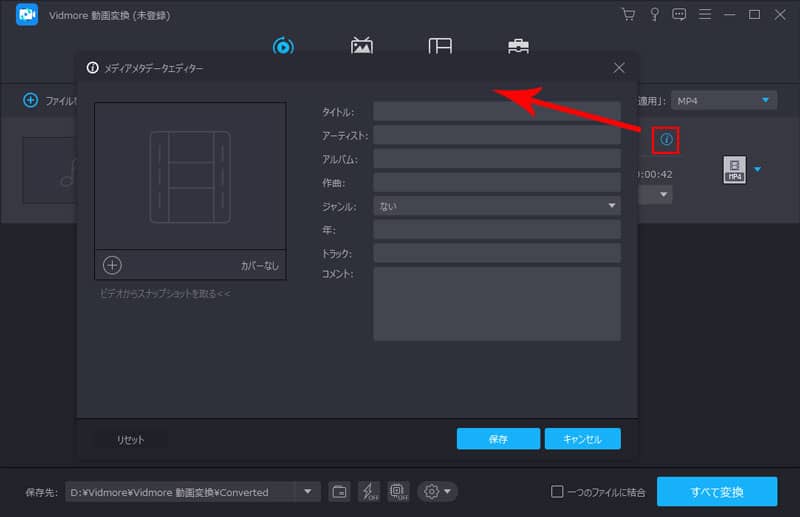Image resolution: width=800 pixels, height=517 pixels.
Task: Click the キャンセル button
Action: (x=582, y=439)
